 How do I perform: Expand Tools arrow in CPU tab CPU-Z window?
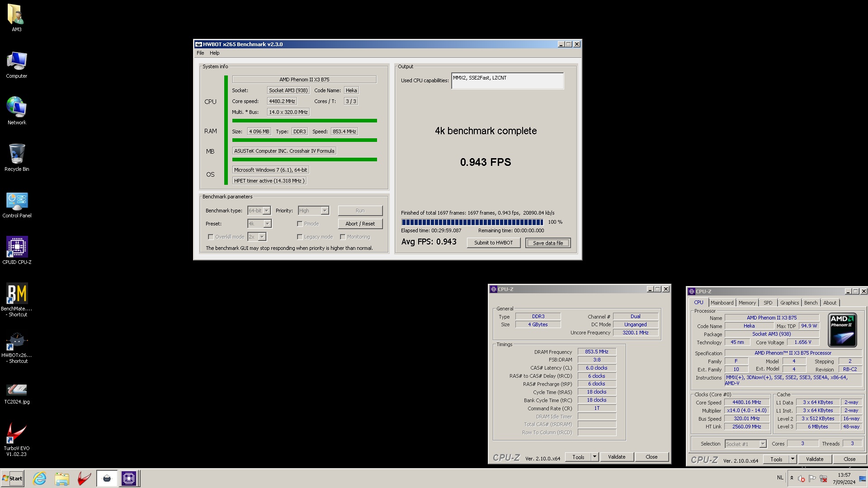point(793,459)
